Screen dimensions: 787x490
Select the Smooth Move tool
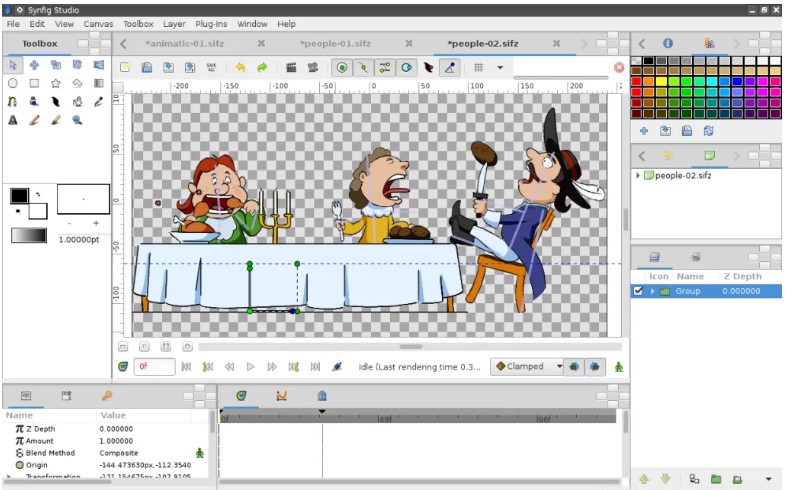[34, 65]
